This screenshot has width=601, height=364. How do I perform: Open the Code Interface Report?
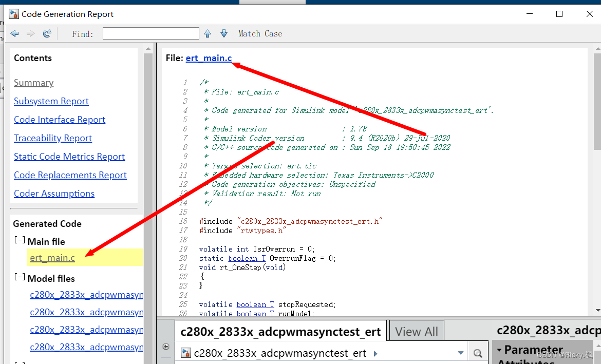(x=60, y=120)
